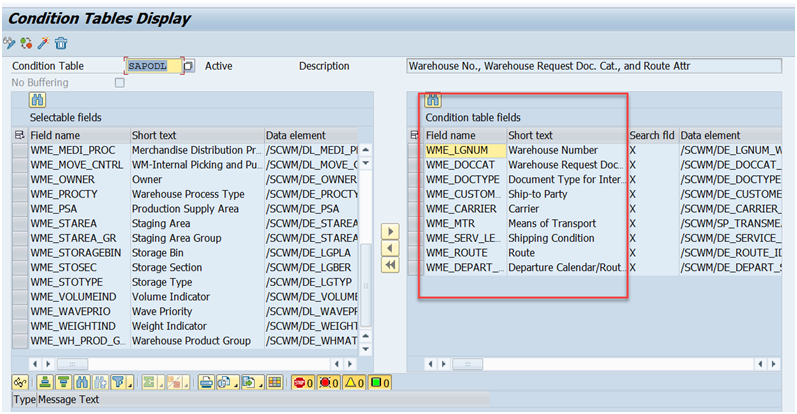Click binoculars search above Condition table fields
The height and width of the screenshot is (414, 797).
tap(433, 100)
